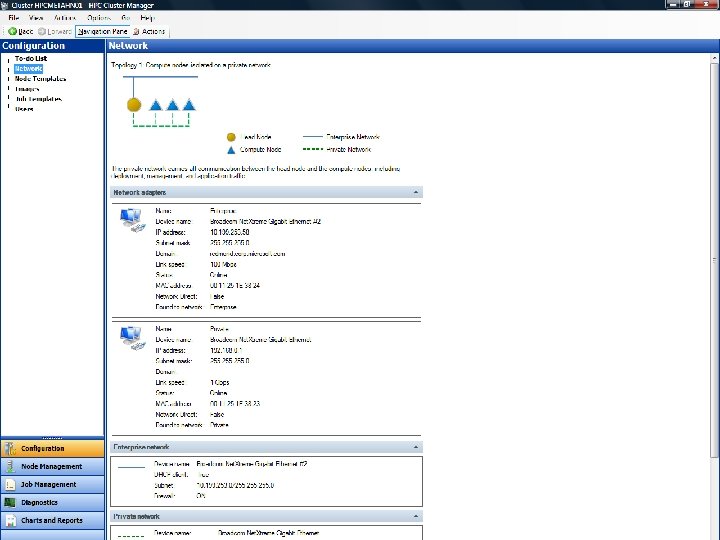Click the Enterprise adapter IP address value

point(230,232)
